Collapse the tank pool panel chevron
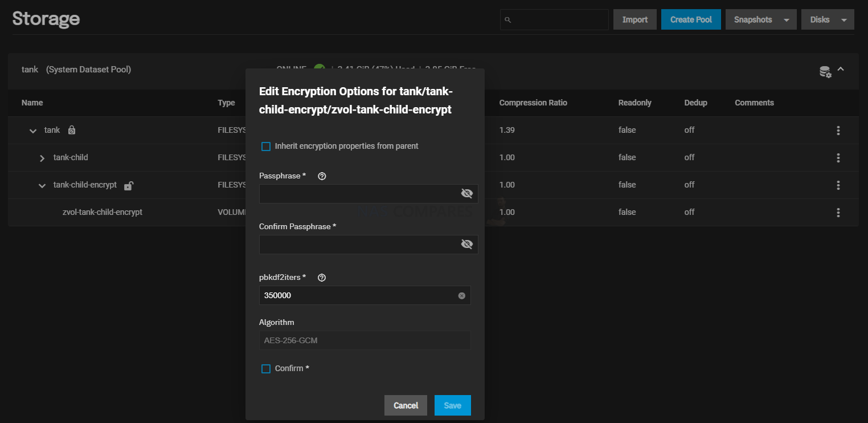 click(x=841, y=70)
